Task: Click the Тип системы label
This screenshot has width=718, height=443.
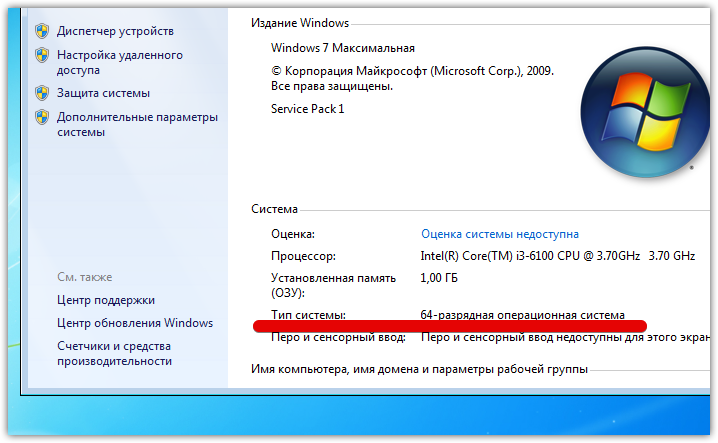Action: [x=308, y=315]
